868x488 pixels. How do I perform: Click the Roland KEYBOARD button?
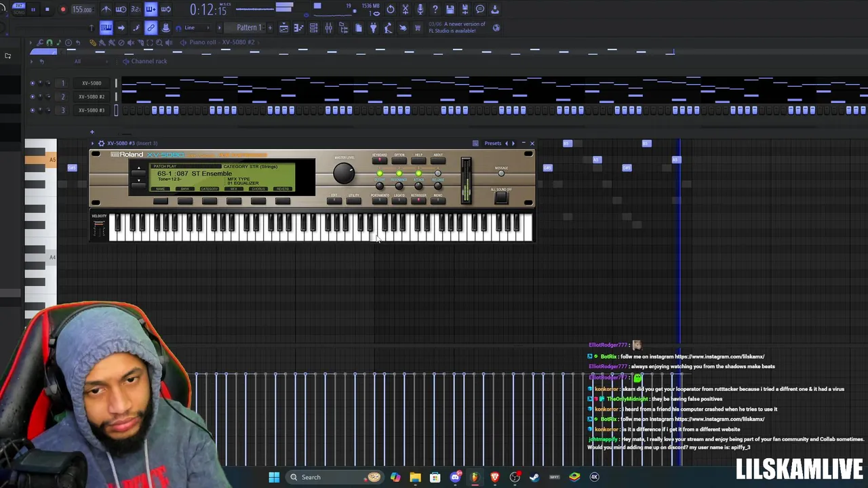tap(380, 161)
